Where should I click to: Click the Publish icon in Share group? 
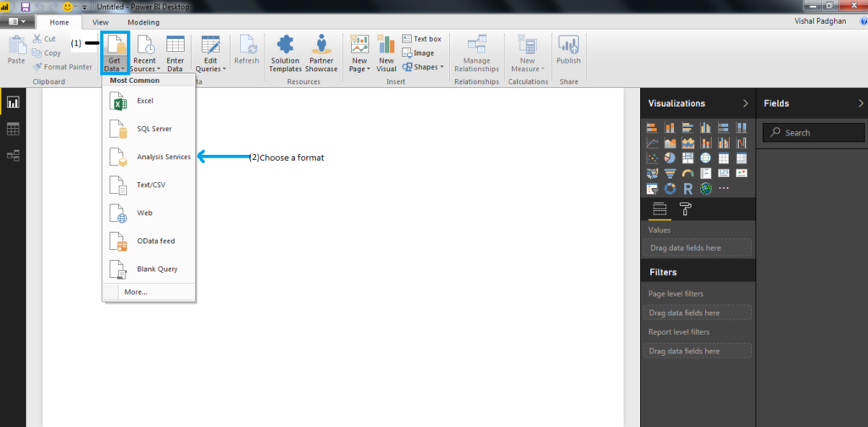click(568, 53)
